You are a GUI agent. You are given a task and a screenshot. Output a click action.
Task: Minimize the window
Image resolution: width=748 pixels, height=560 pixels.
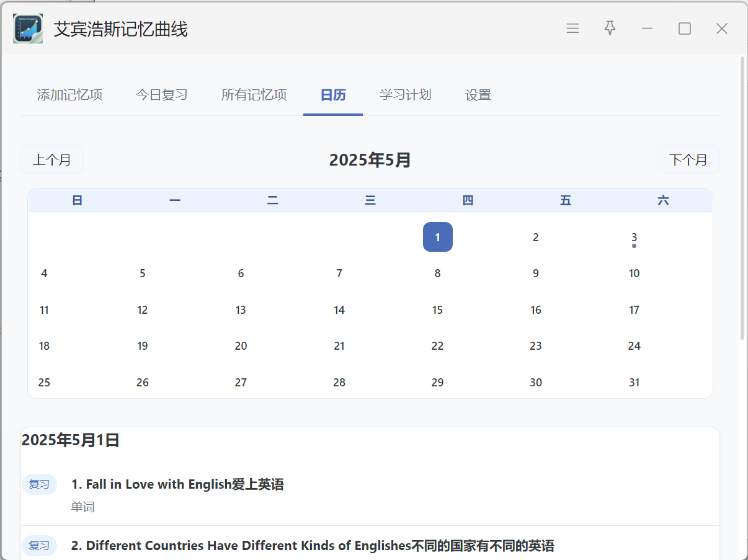[x=648, y=29]
